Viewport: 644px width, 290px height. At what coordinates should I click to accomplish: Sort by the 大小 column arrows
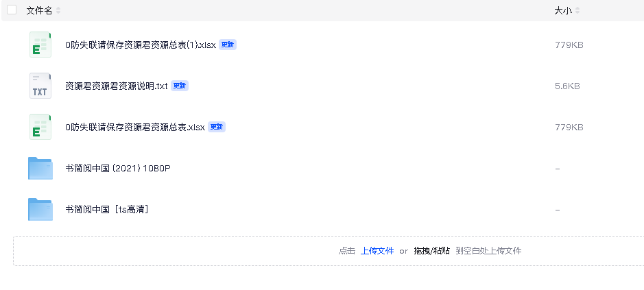[577, 11]
